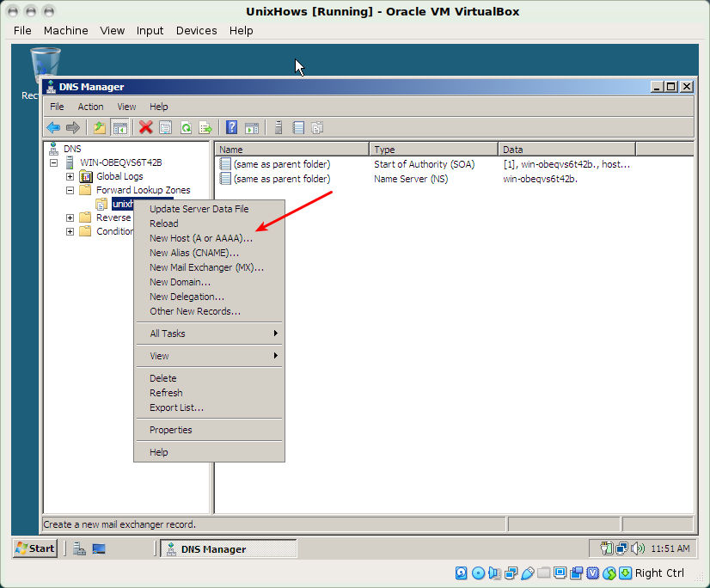710x588 pixels.
Task: Select the Name Server (NS) record
Action: 399,179
